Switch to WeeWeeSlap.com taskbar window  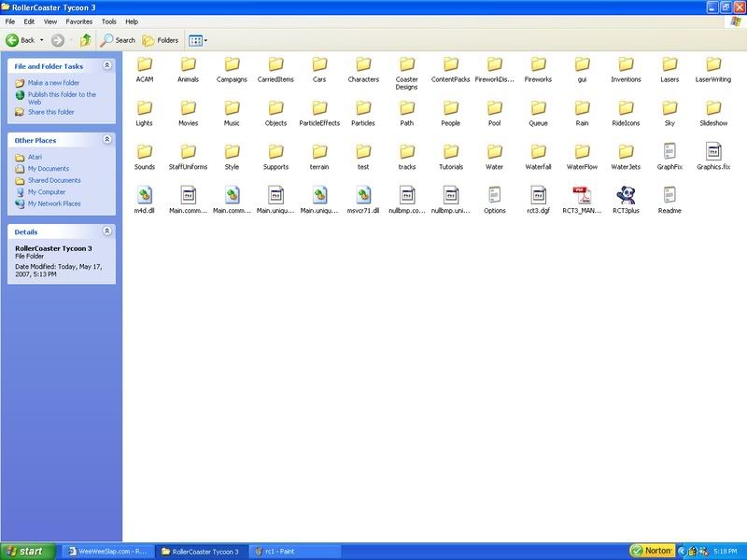(108, 552)
